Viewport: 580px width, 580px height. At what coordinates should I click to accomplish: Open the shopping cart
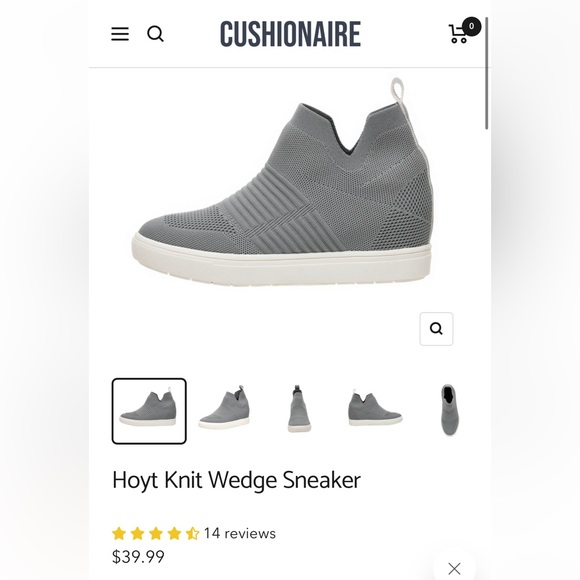(459, 34)
